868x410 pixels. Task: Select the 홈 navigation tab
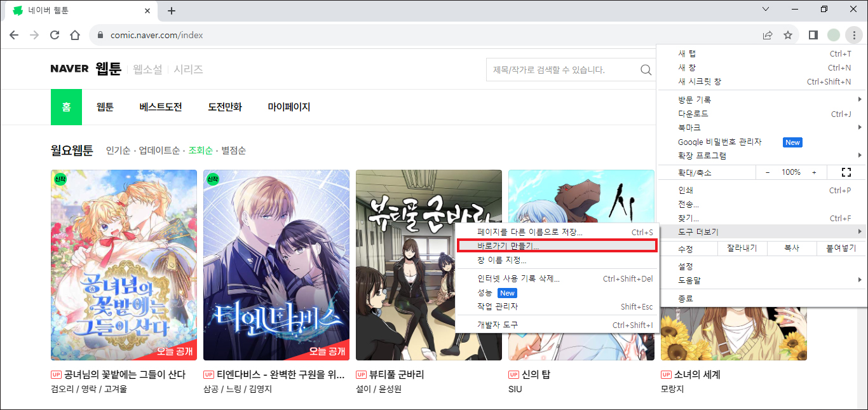tap(66, 107)
